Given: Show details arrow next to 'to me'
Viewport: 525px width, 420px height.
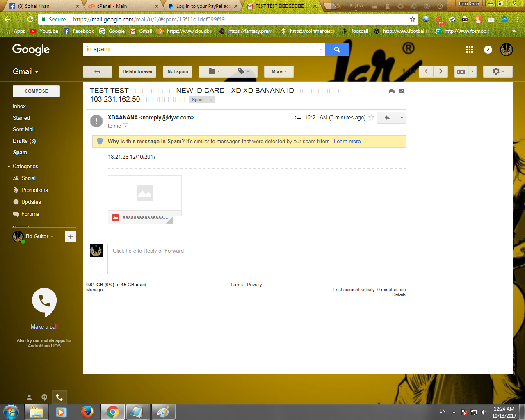Looking at the screenshot, I should click(126, 126).
